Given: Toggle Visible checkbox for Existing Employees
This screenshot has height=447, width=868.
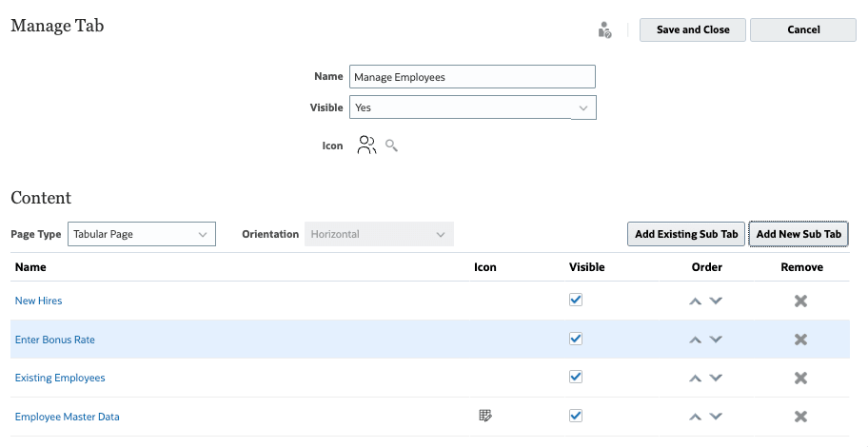Looking at the screenshot, I should tap(576, 377).
